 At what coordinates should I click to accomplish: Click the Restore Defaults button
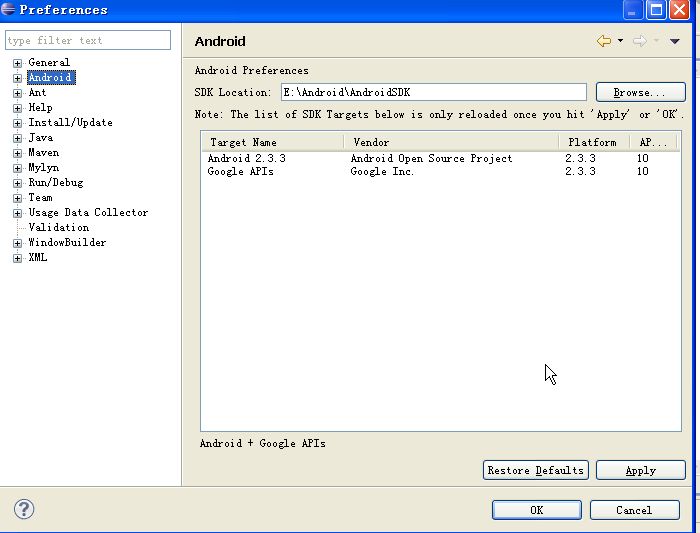[536, 470]
